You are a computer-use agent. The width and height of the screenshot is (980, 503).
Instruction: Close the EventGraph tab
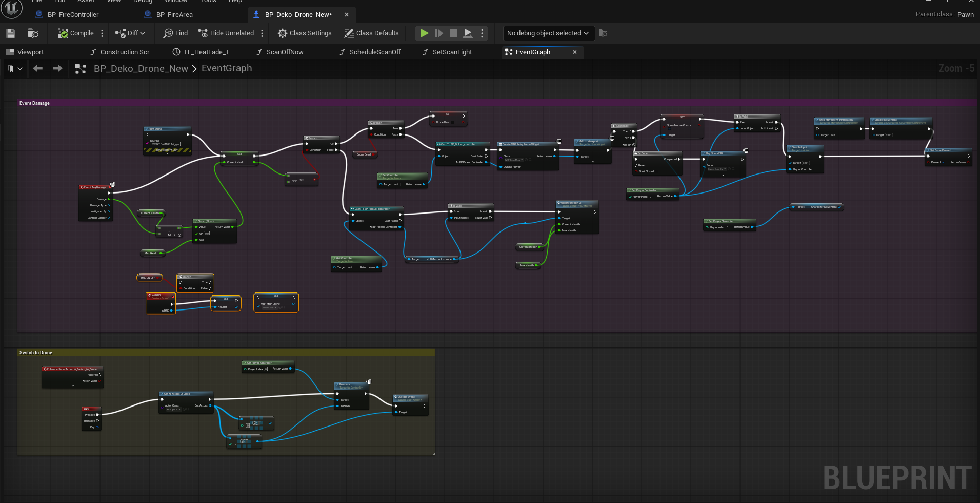(x=575, y=52)
